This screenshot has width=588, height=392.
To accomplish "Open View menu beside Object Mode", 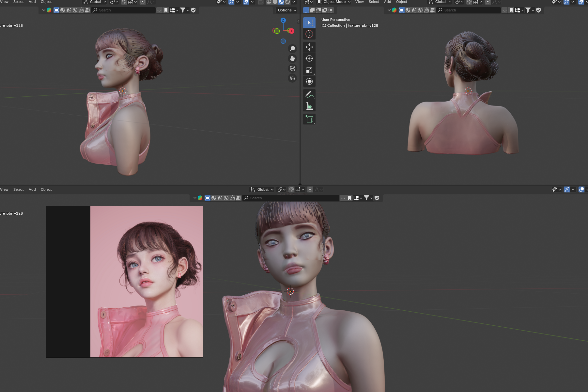I will 359,2.
